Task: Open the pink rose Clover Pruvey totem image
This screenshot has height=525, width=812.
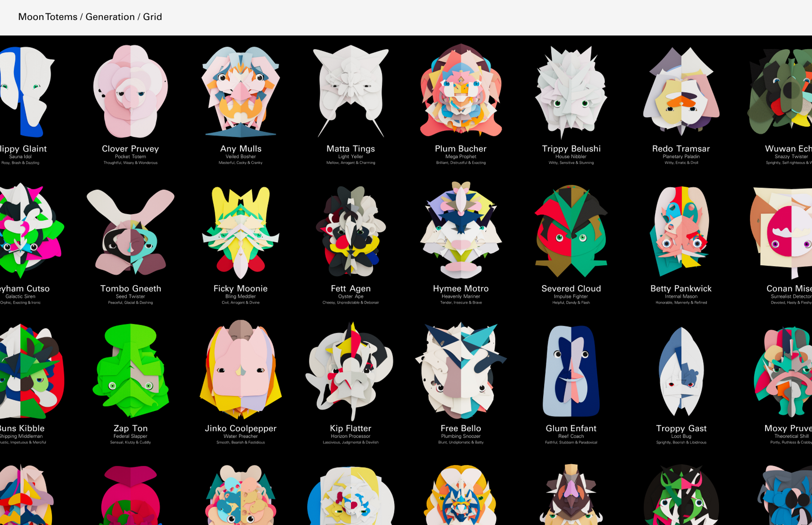Action: (x=130, y=91)
